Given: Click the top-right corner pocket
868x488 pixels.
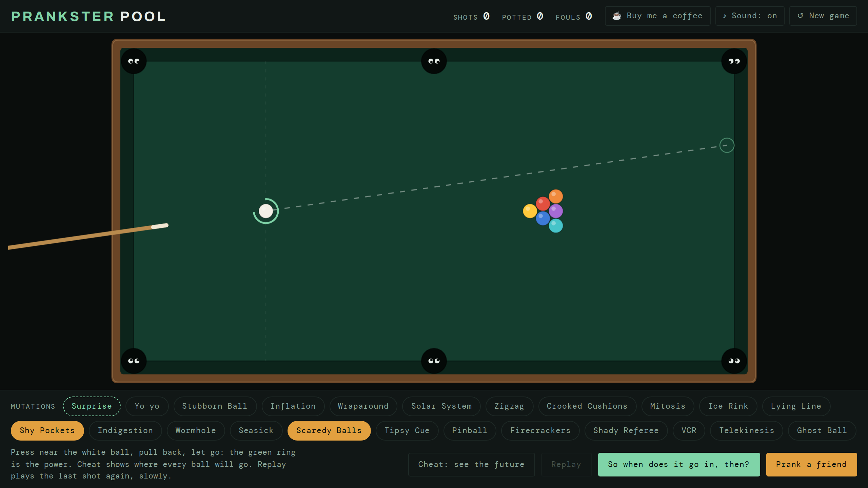Looking at the screenshot, I should pyautogui.click(x=734, y=61).
